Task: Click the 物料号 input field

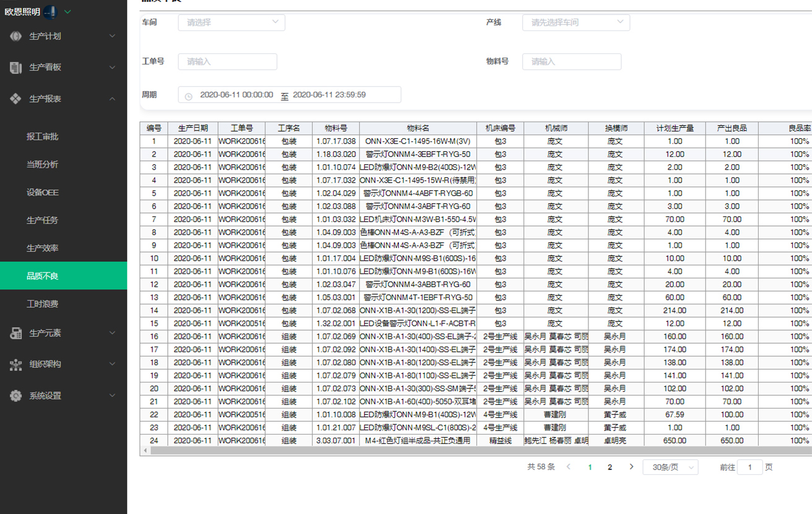Action: (571, 61)
